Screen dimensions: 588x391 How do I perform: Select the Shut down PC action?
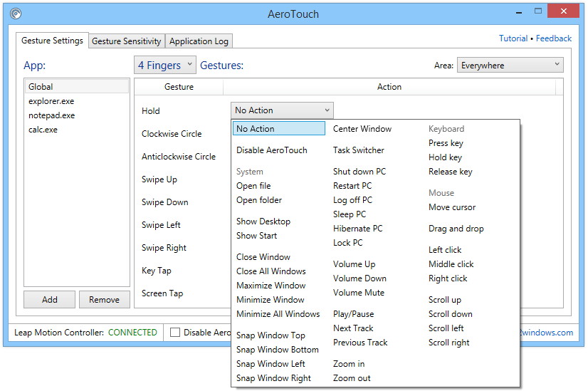pos(359,172)
